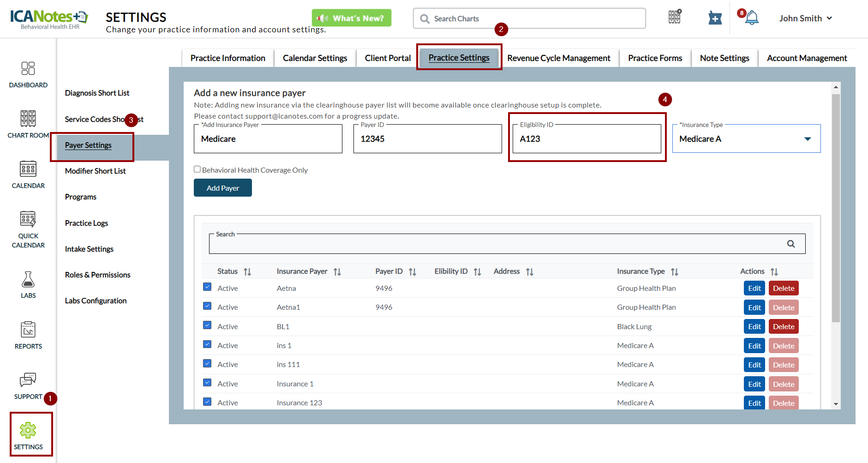The height and width of the screenshot is (463, 868).
Task: Switch to the Revenue Cycle Management tab
Action: [558, 58]
